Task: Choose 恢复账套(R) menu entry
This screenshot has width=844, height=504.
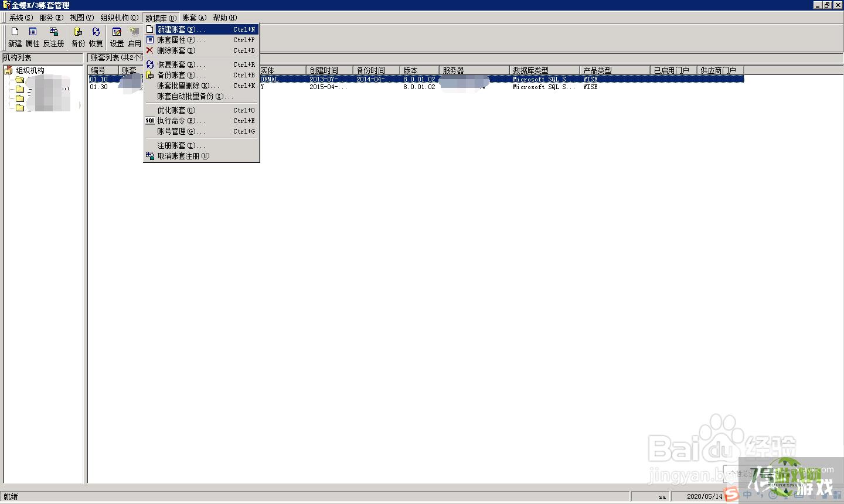Action: click(x=201, y=64)
